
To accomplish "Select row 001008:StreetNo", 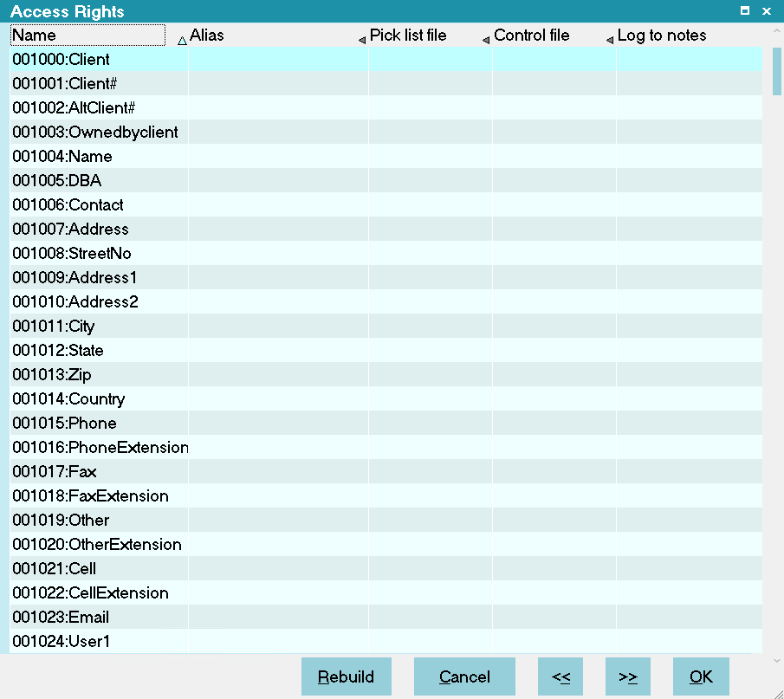I will 386,253.
